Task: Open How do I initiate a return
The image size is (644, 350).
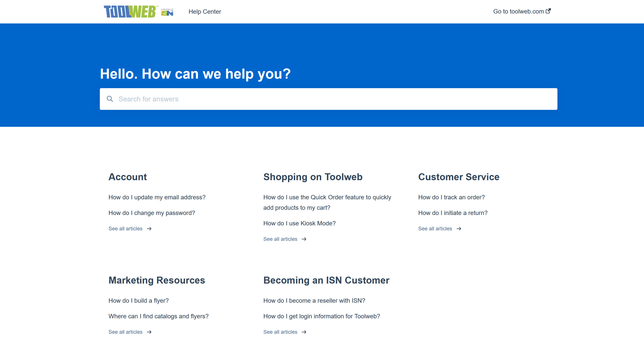Action: pyautogui.click(x=453, y=213)
